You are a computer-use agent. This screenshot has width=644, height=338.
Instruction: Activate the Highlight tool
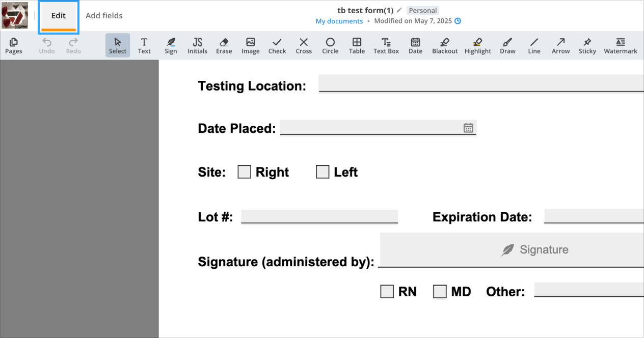point(477,45)
